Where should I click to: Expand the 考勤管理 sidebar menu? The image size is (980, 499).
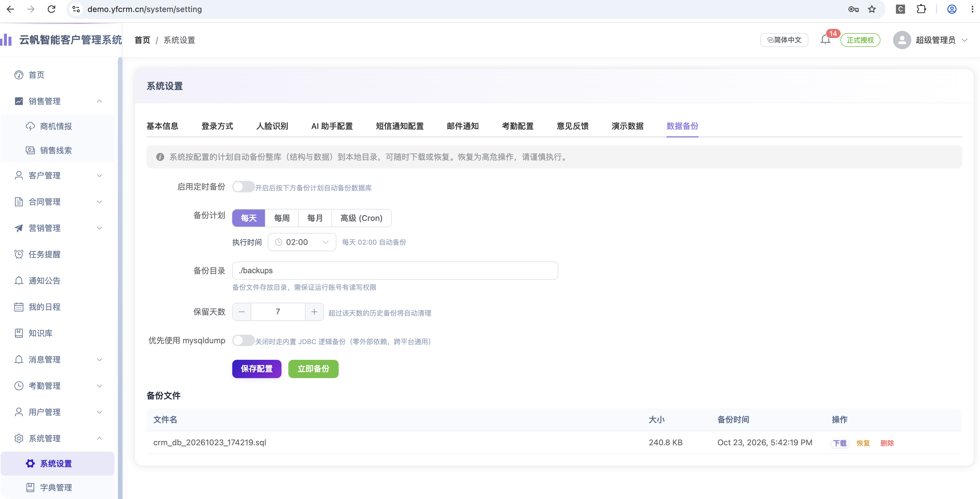[x=99, y=386]
